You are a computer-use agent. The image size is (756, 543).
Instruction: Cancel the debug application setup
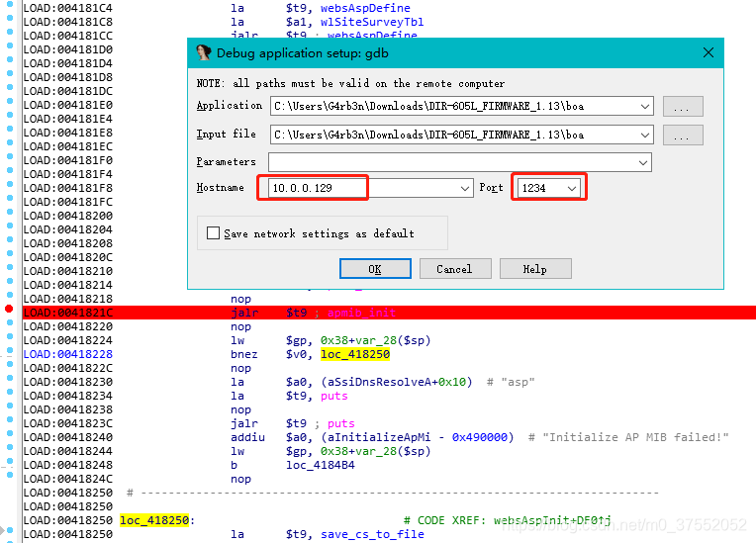pos(454,269)
